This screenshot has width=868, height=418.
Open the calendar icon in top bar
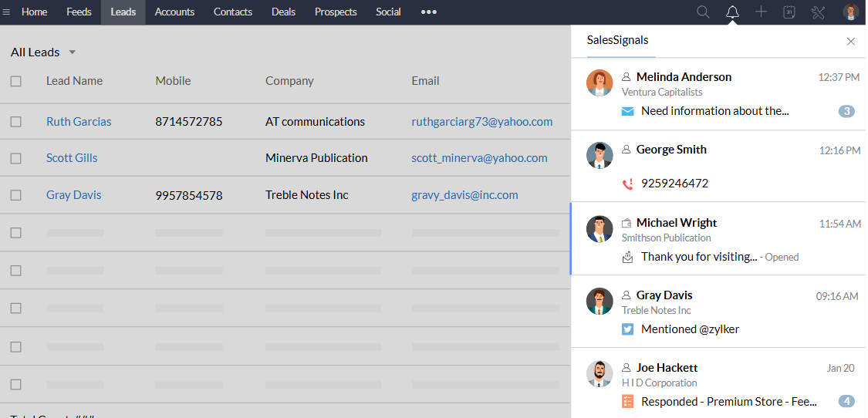(789, 12)
